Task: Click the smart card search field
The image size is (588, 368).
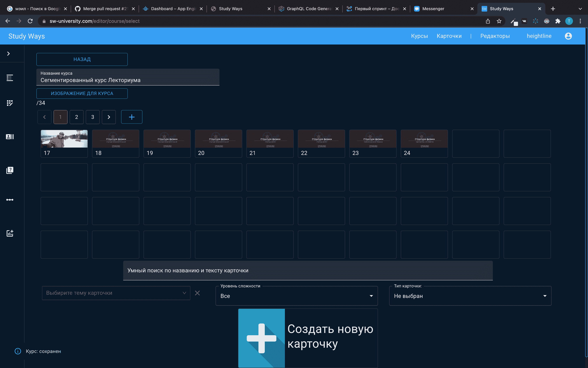Action: click(308, 270)
